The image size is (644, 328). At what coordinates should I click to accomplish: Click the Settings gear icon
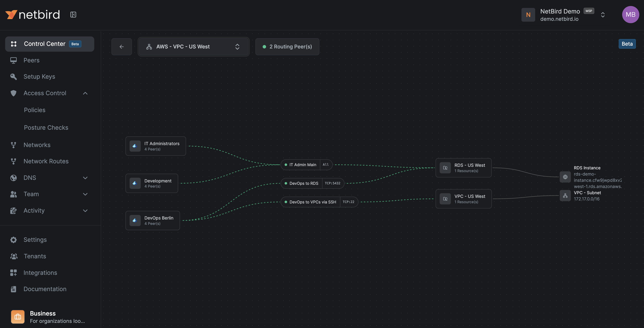(13, 239)
